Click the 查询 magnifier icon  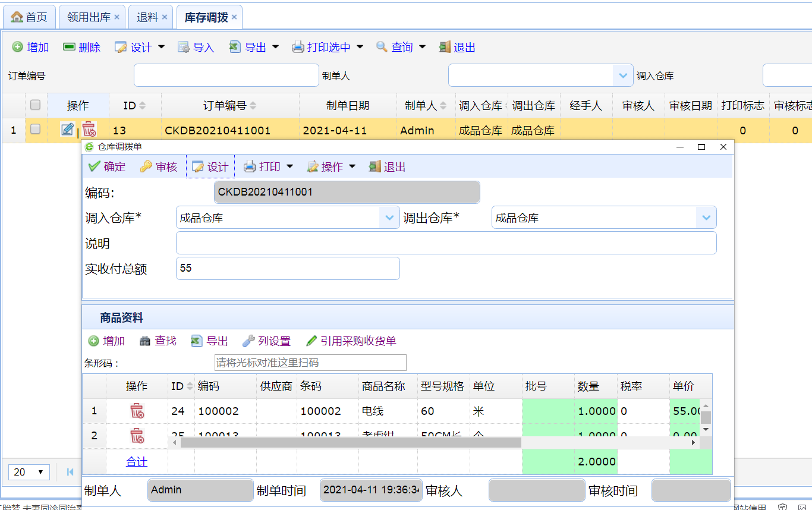pos(382,47)
